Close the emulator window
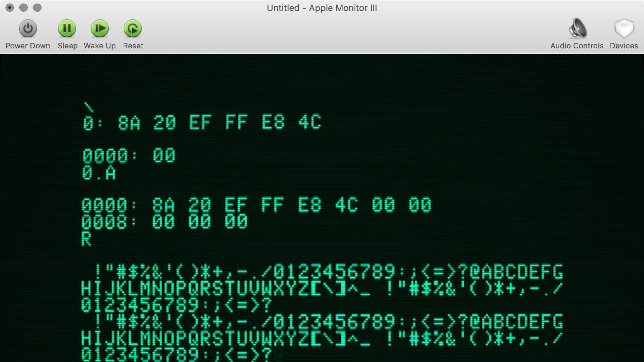 pos(10,7)
